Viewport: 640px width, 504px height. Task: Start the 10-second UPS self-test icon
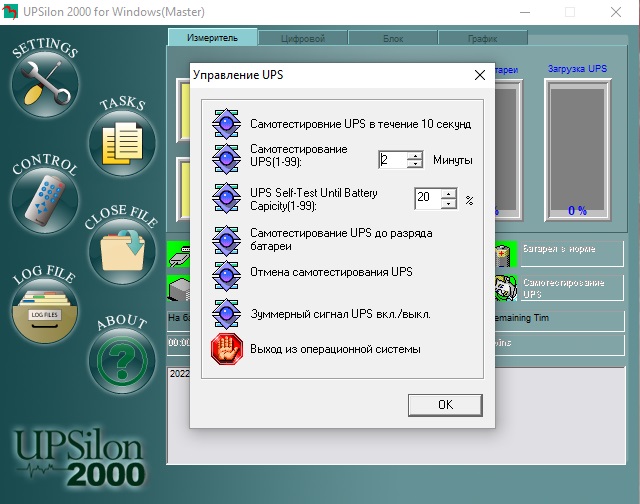[226, 124]
